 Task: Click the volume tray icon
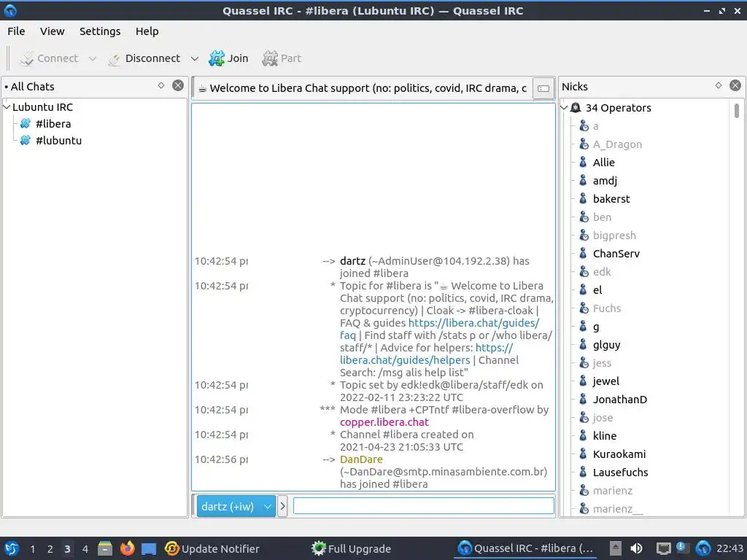pos(636,548)
